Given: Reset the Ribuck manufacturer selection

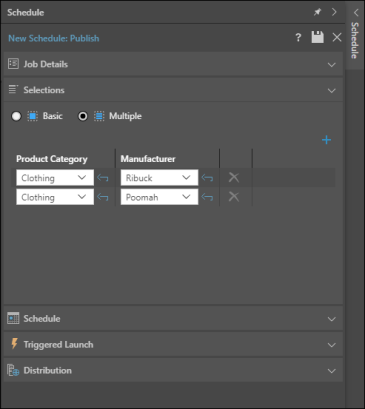Looking at the screenshot, I should pos(207,178).
